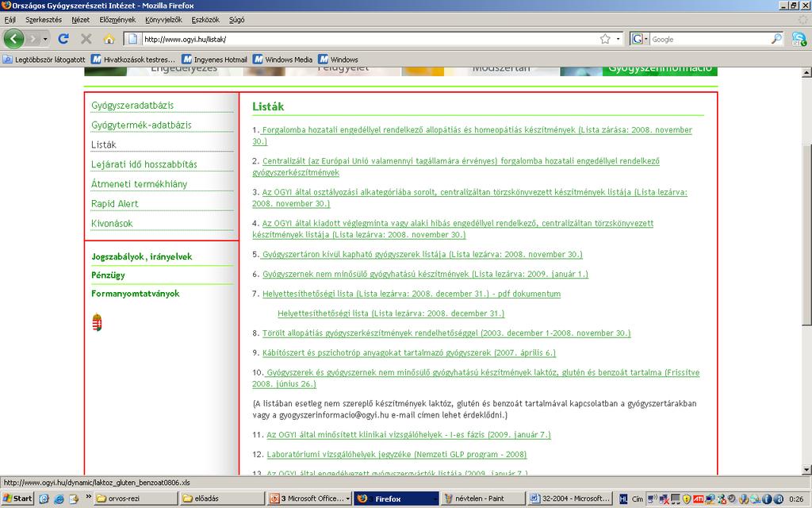Open Formanyomtatványok sidebar section
Screen dimensions: 812x508
tap(136, 294)
